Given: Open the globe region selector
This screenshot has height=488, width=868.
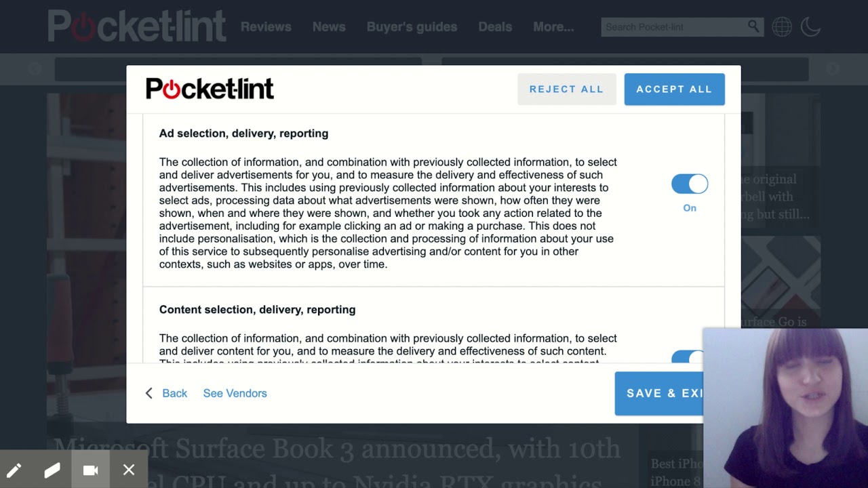Looking at the screenshot, I should 782,27.
